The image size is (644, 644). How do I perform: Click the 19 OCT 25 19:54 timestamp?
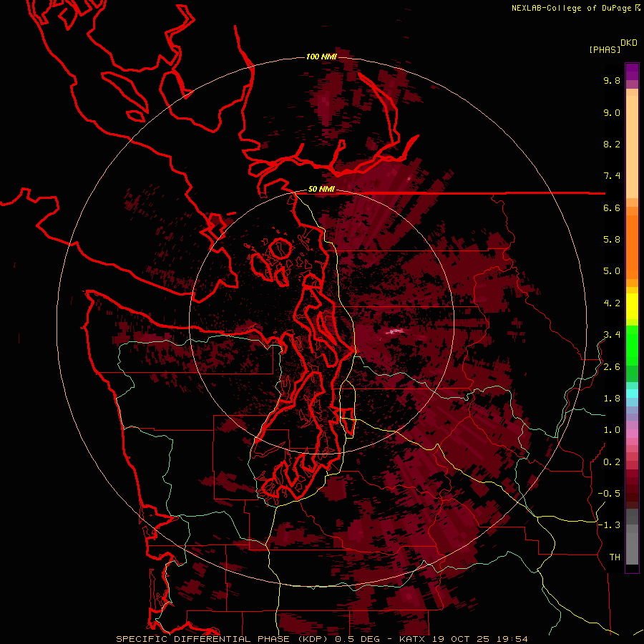click(x=480, y=639)
